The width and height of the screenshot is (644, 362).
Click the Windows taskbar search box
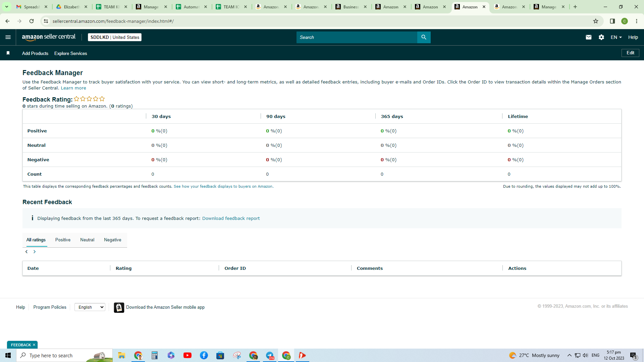pyautogui.click(x=64, y=355)
